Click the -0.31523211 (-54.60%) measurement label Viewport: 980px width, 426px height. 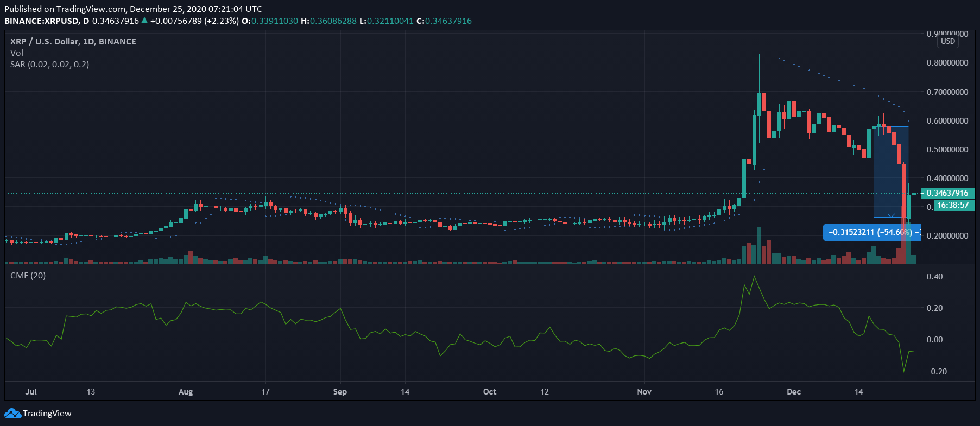click(x=871, y=232)
